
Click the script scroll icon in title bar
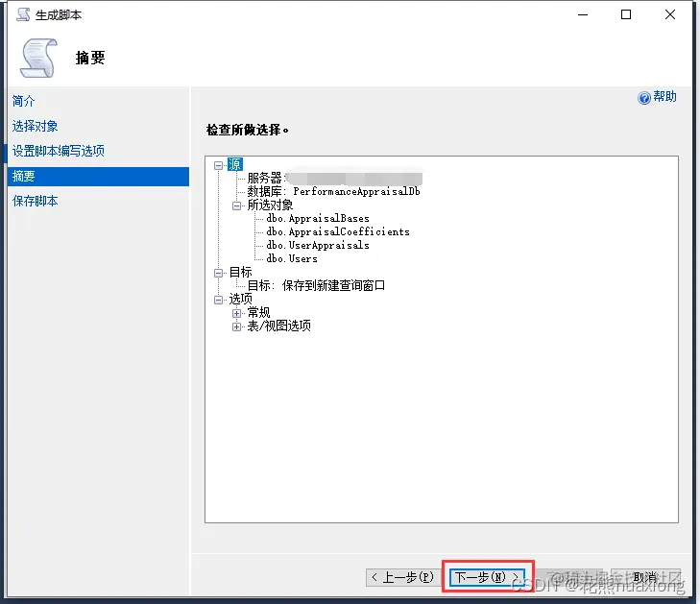pos(23,14)
